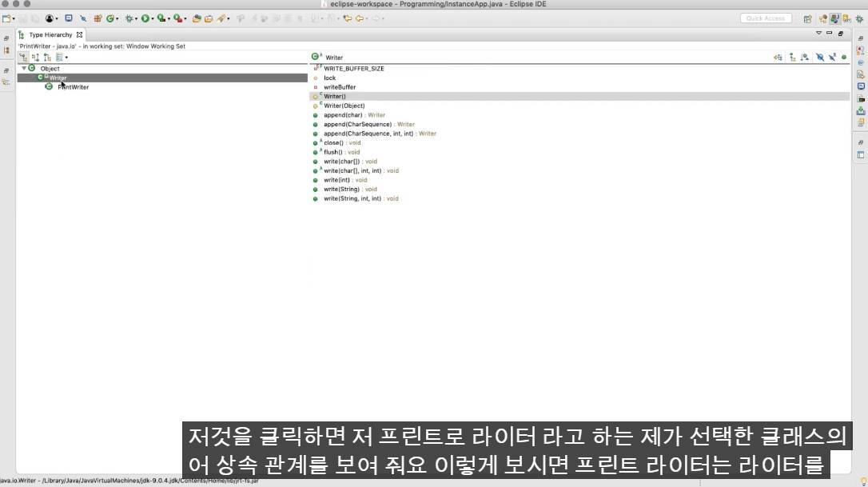Screen dimensions: 868x487
Task: Select the writeBuffer field
Action: click(x=340, y=87)
